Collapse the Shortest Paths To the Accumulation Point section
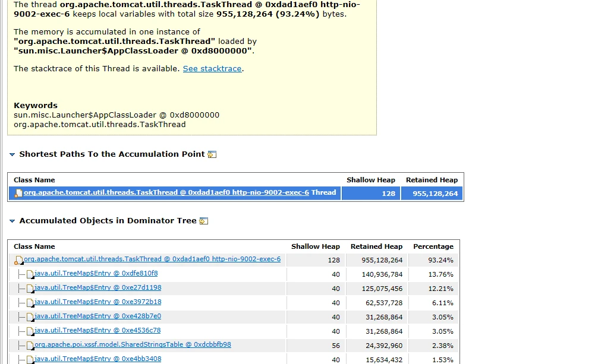This screenshot has width=598, height=364. pos(12,154)
